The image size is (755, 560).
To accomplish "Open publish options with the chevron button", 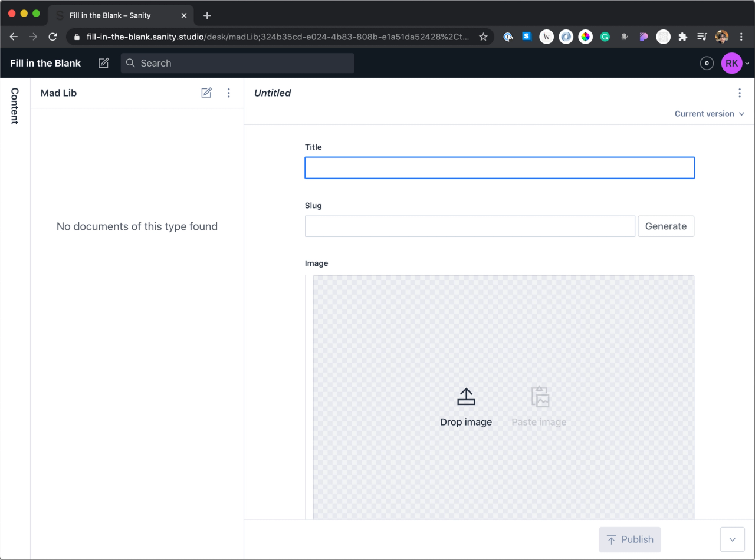I will (732, 539).
